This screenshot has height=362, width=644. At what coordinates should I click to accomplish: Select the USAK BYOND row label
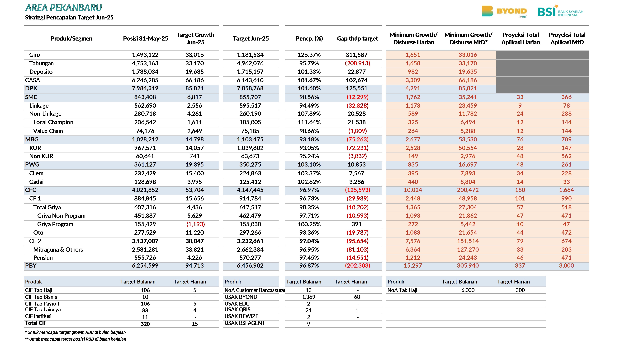coord(241,297)
